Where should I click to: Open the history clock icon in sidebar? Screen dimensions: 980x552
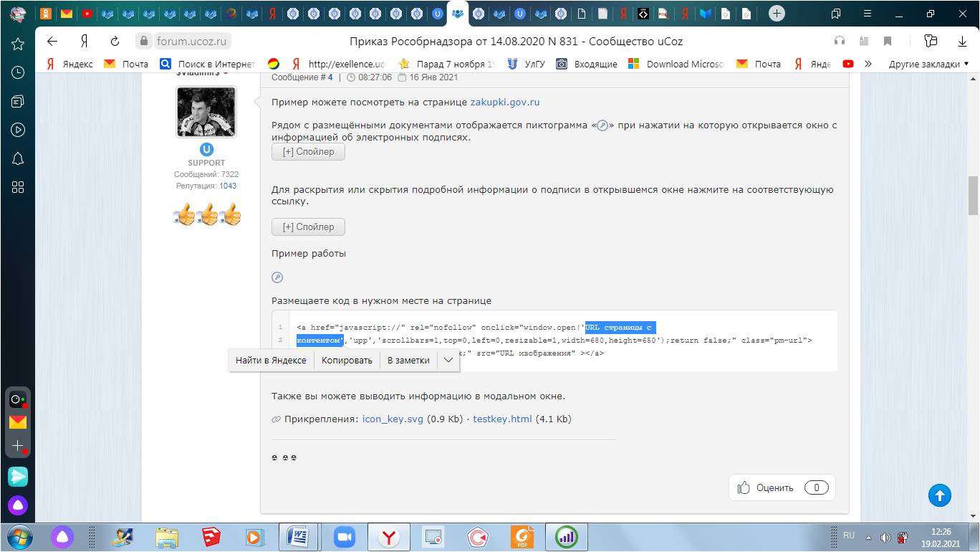[x=18, y=72]
